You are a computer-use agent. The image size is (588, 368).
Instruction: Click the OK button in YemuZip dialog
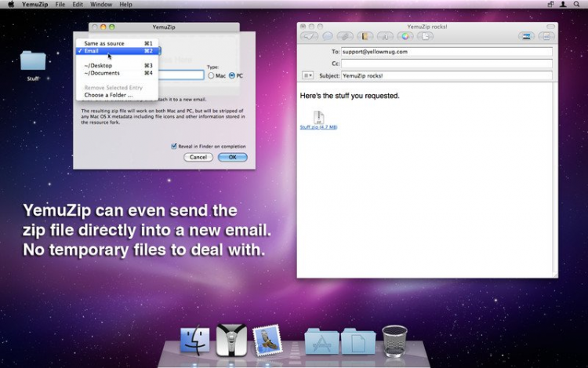click(x=233, y=157)
